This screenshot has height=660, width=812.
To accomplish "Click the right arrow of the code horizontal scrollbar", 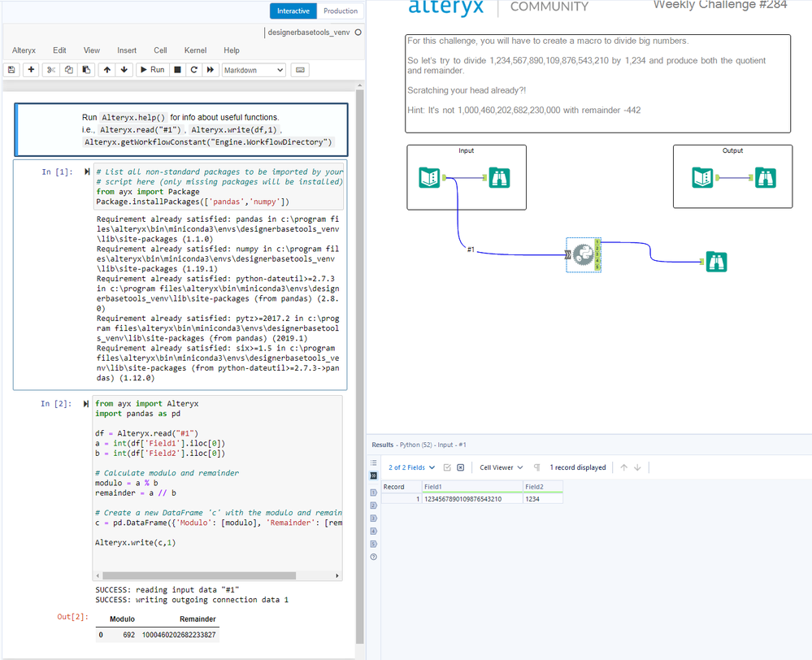I will point(337,575).
